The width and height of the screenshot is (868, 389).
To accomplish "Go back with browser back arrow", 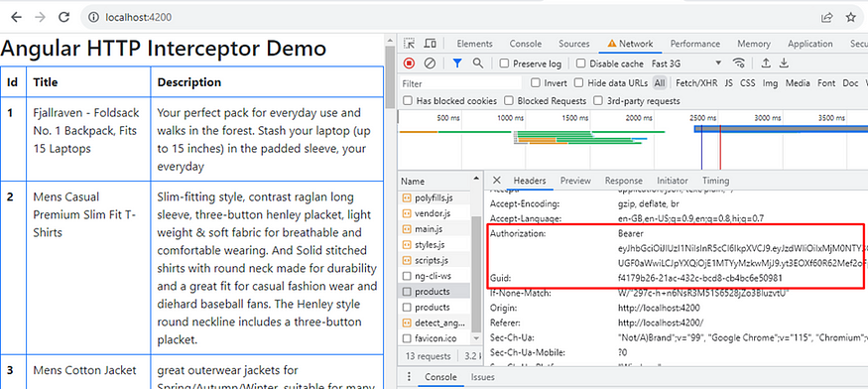I will [x=16, y=17].
